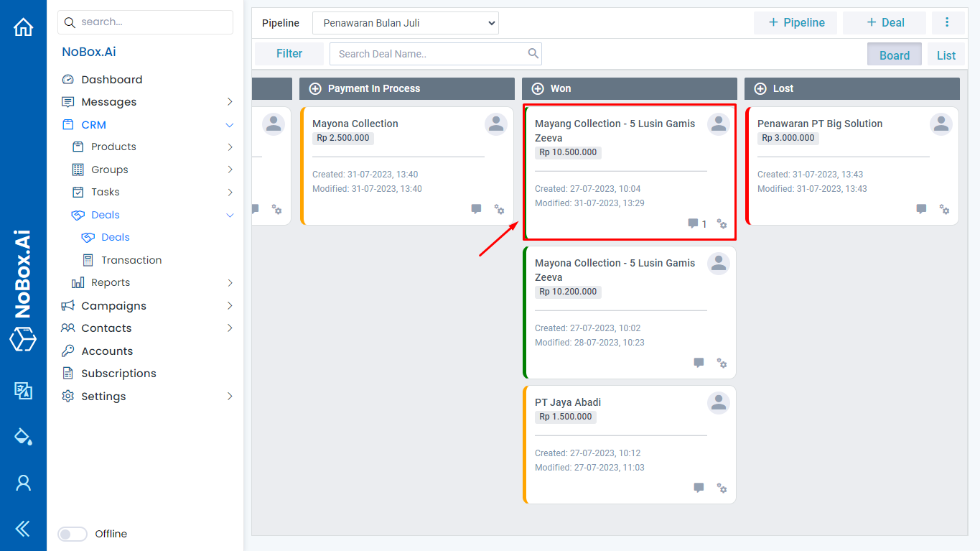Click the home icon in left rail
This screenshot has height=551, width=980.
(x=23, y=27)
